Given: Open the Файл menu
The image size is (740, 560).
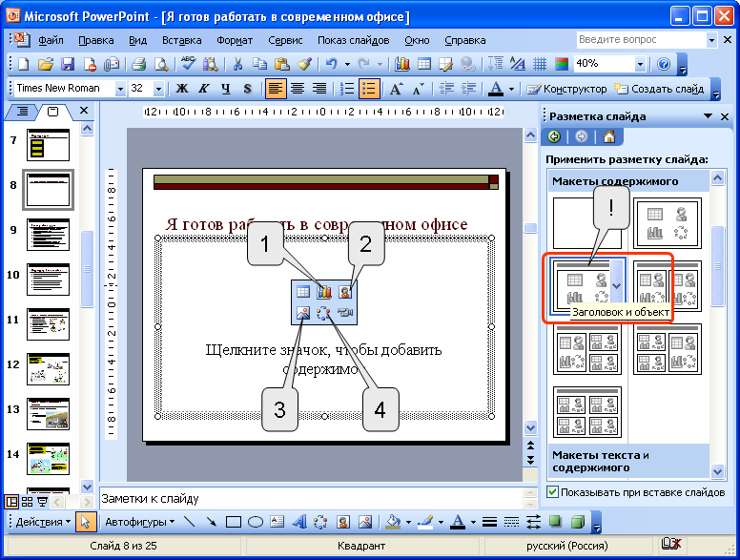Looking at the screenshot, I should click(x=51, y=41).
